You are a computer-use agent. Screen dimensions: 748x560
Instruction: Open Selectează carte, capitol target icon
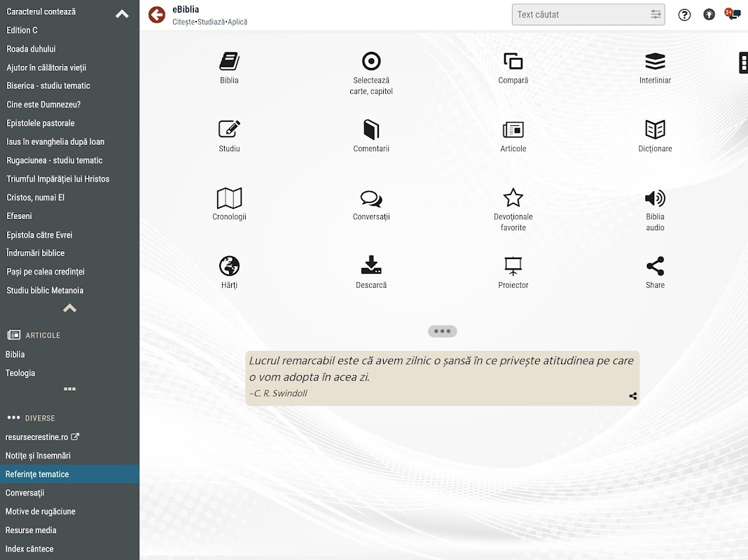[371, 61]
